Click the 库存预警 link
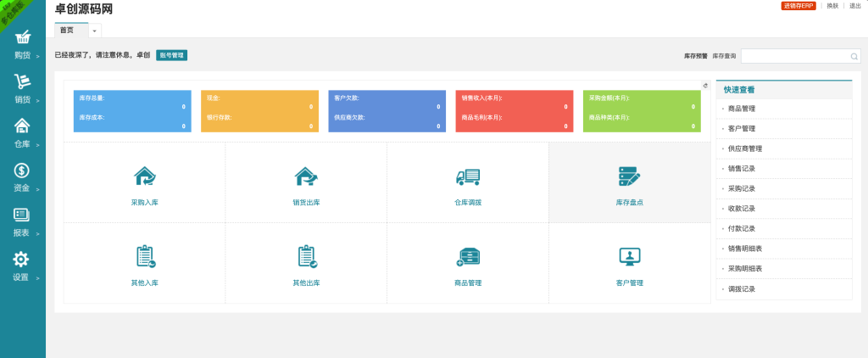 coord(695,56)
